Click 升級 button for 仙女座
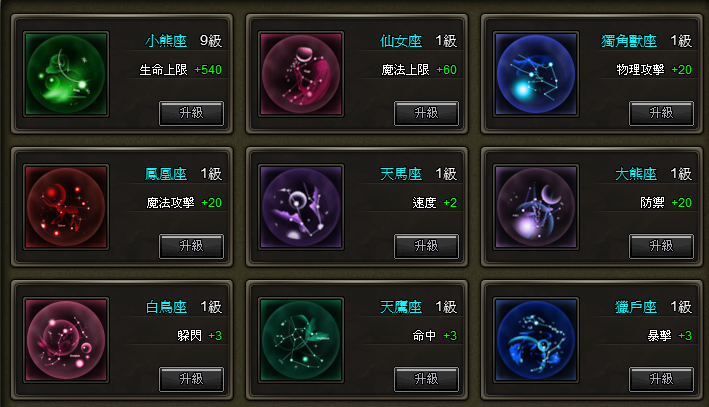The width and height of the screenshot is (709, 407). [x=426, y=113]
